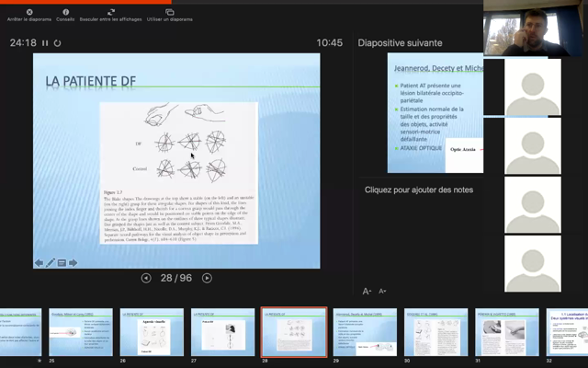588x368 pixels.
Task: Jump to slide 26 thumbnail
Action: click(152, 332)
